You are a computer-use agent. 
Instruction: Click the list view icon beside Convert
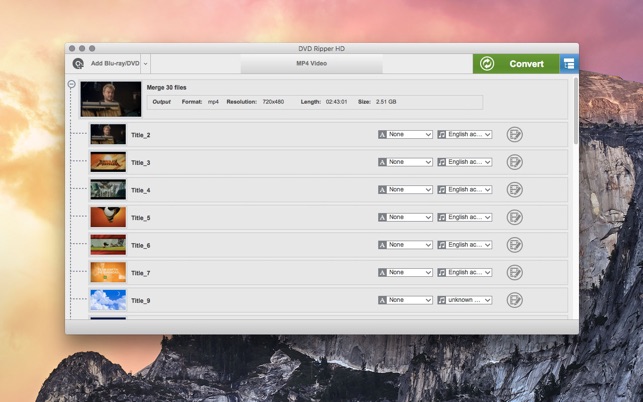[x=569, y=64]
